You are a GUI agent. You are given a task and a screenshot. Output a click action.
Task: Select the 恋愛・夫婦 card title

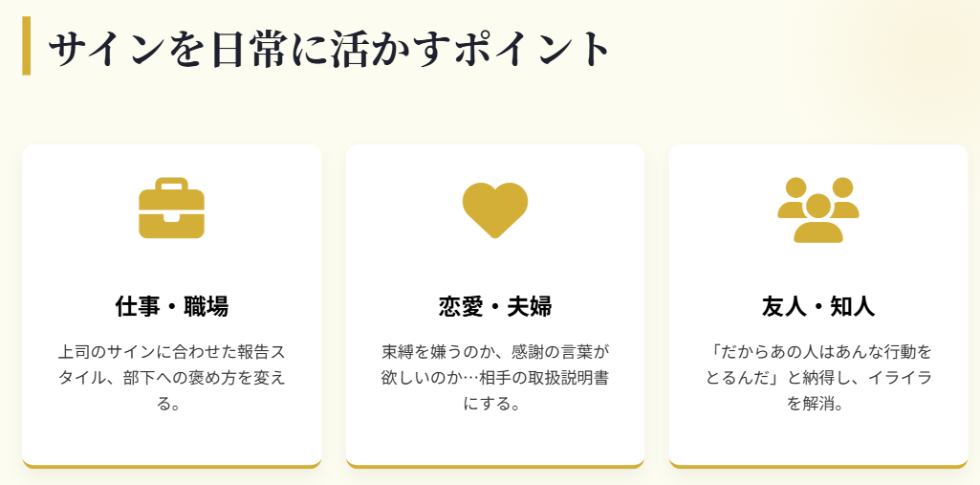click(x=495, y=307)
